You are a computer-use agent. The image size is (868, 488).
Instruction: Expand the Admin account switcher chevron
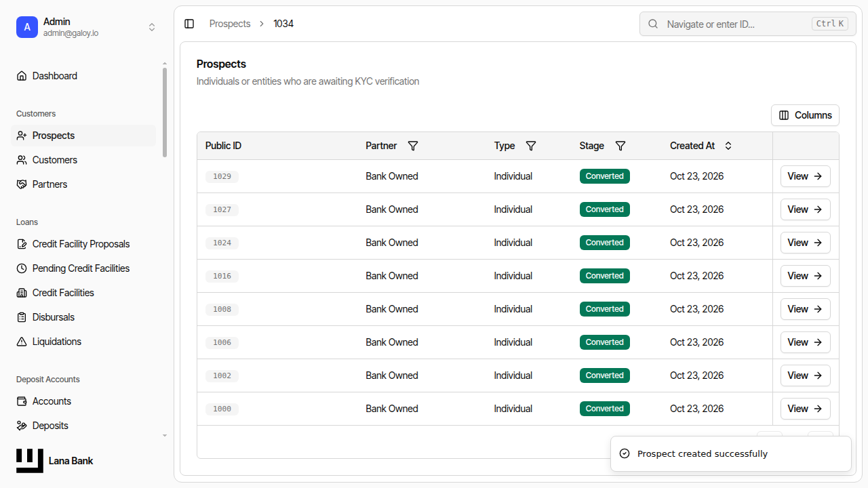click(152, 27)
